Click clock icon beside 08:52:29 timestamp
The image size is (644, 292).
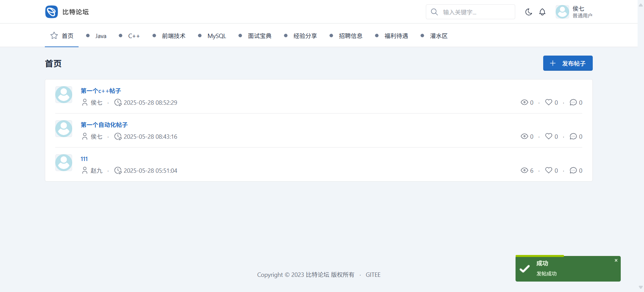pyautogui.click(x=118, y=102)
